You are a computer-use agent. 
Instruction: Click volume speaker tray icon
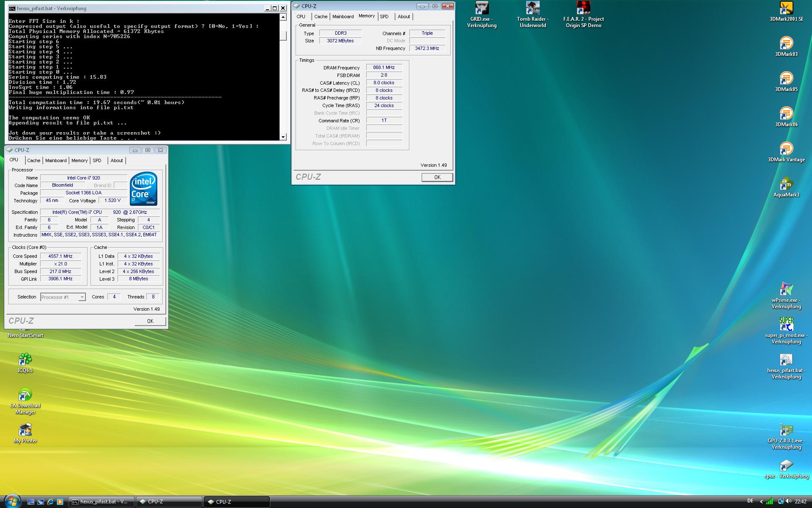pos(788,502)
